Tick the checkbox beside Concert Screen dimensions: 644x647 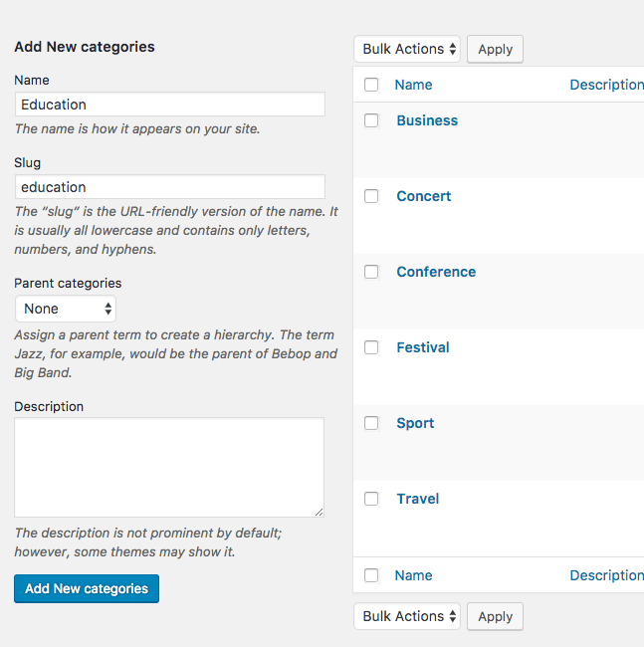pyautogui.click(x=371, y=196)
